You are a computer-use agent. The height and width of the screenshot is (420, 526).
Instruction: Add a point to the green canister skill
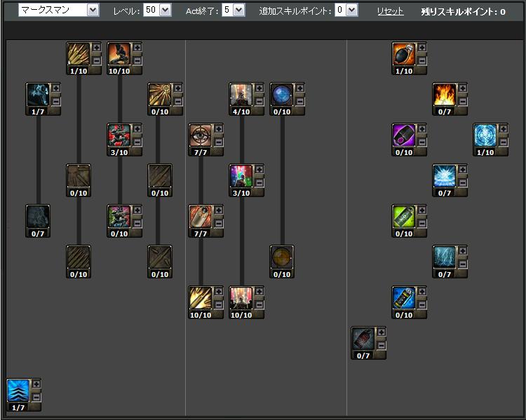coord(422,210)
